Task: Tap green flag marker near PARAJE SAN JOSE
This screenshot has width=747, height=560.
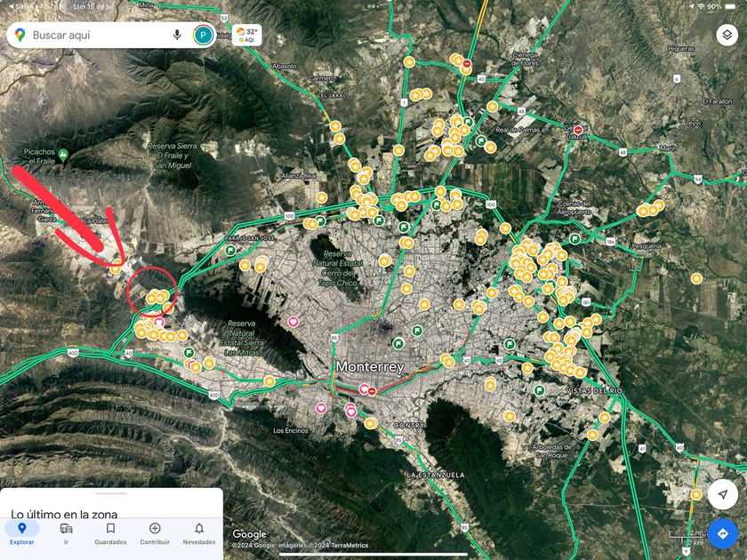Action: 231,250
